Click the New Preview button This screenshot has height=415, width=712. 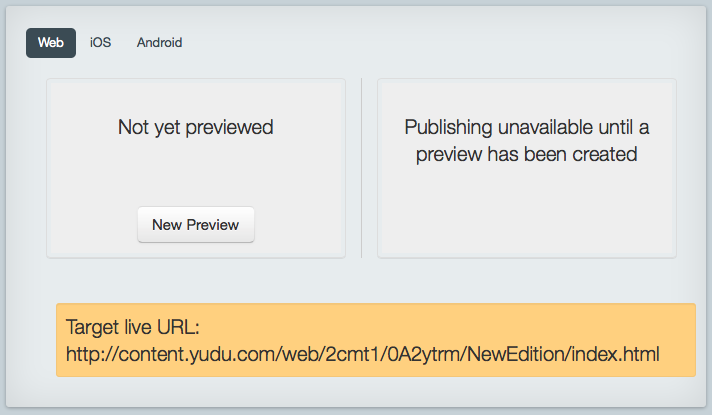pos(196,225)
